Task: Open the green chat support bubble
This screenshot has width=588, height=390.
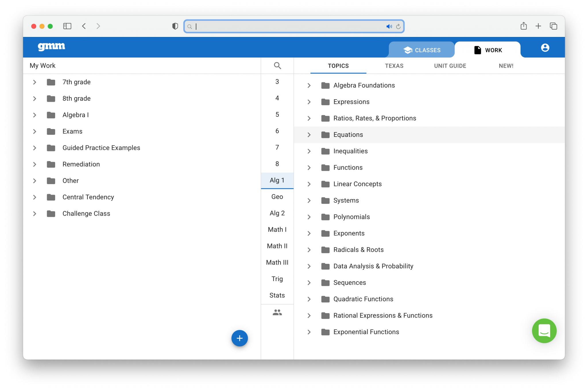Action: [x=544, y=331]
